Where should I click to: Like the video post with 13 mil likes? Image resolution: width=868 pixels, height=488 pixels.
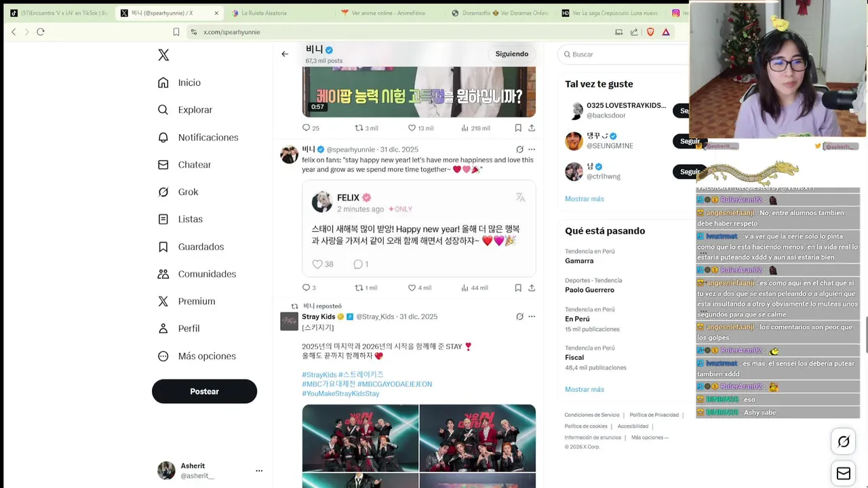(420, 127)
